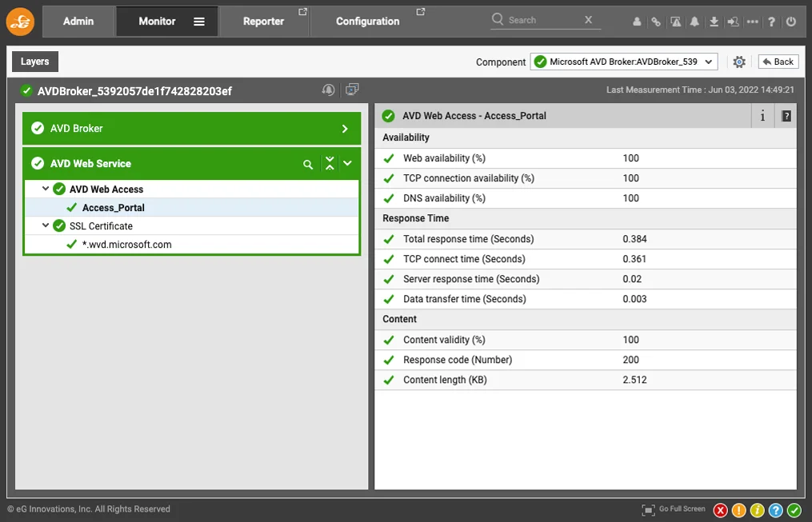
Task: Click the Back button
Action: [x=778, y=62]
